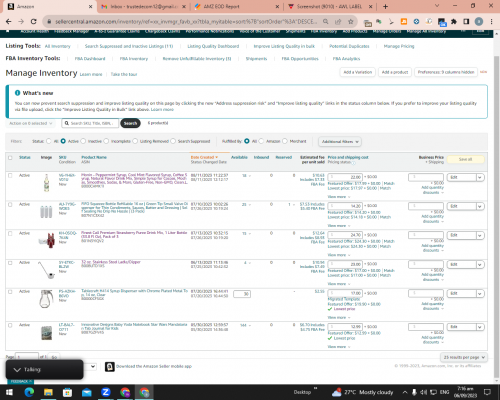The width and height of the screenshot is (500, 400).
Task: Select the Stainless Steel Ladle row checkbox
Action: coord(10,263)
